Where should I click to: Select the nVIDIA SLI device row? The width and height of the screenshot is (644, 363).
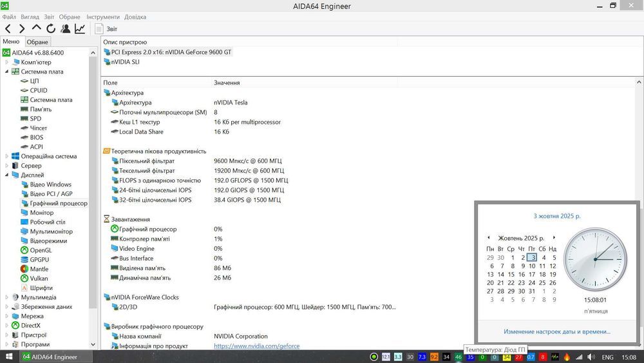coord(122,62)
